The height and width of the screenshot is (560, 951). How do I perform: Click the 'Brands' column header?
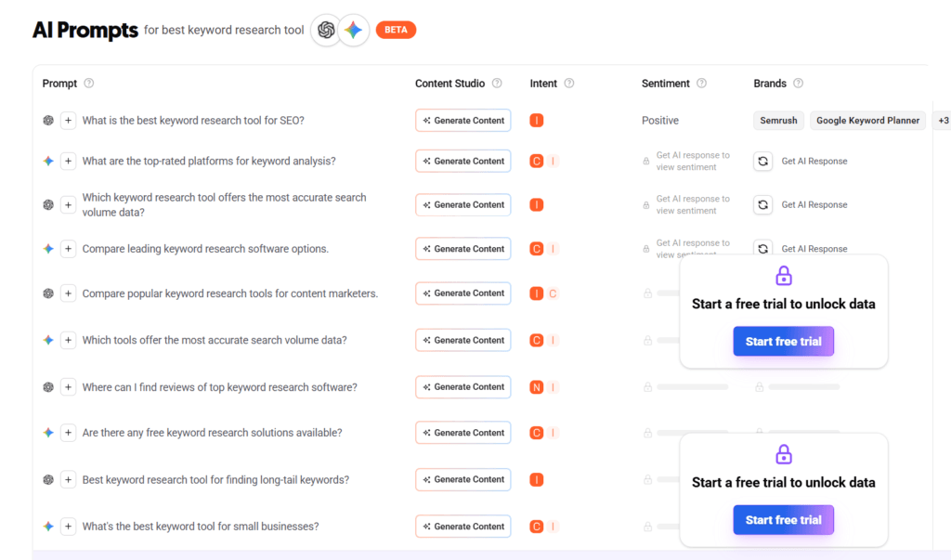click(770, 84)
